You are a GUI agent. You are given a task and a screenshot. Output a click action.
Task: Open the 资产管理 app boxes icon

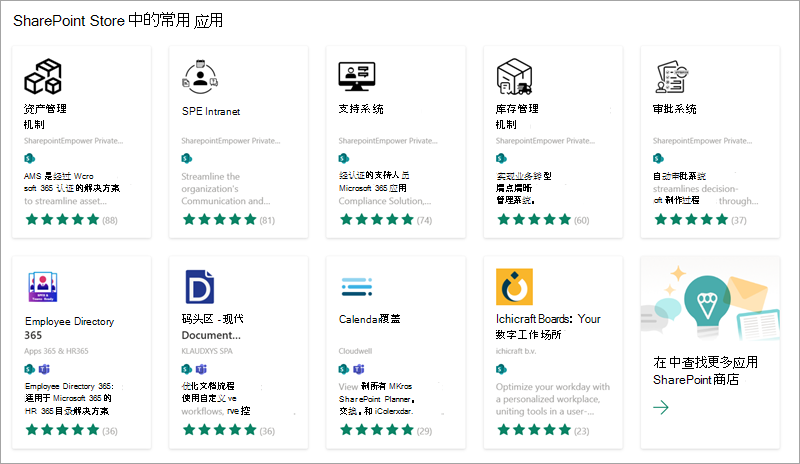tap(43, 77)
